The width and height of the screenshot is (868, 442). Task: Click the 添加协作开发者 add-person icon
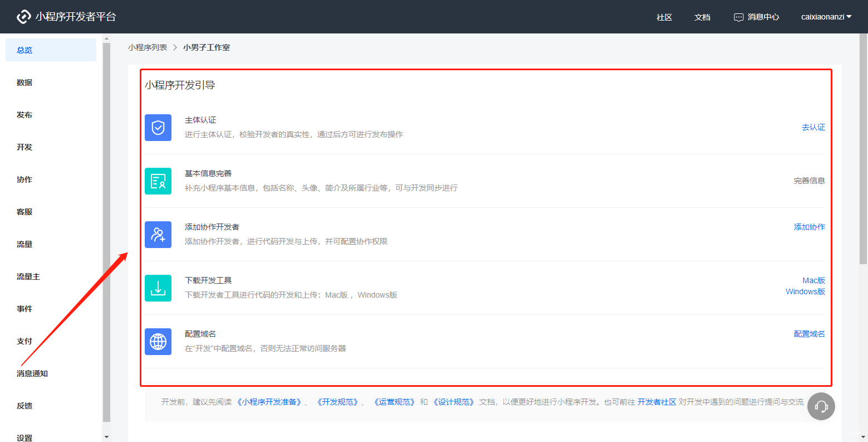coord(158,235)
